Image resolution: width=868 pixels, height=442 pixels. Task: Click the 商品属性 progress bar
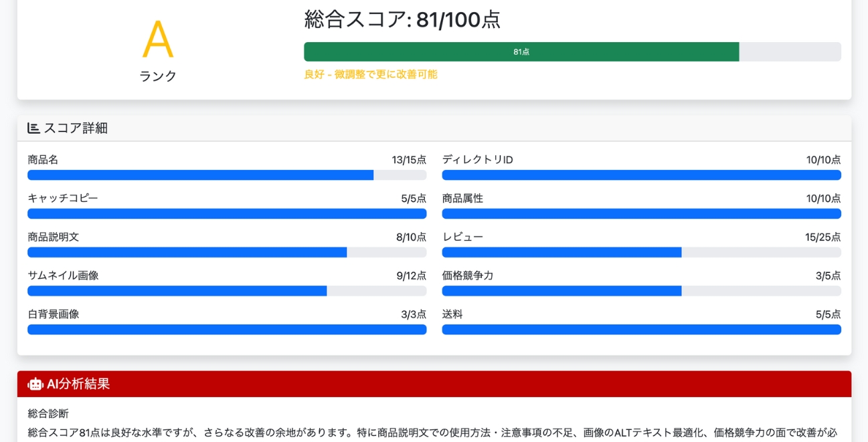point(641,213)
